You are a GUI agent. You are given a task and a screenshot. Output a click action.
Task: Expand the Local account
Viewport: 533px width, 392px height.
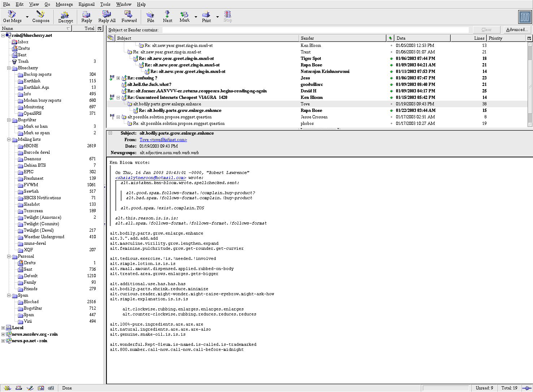click(x=3, y=328)
